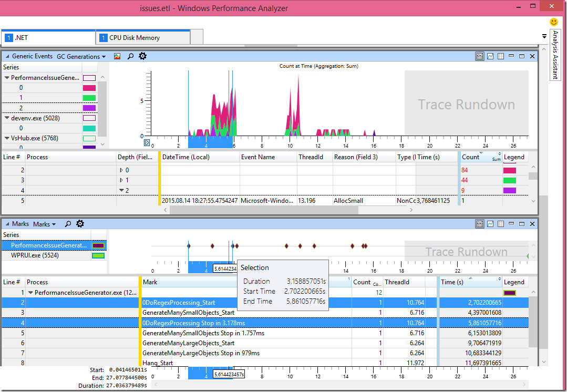This screenshot has height=392, width=567.
Task: Click the search icon in Marks panel
Action: [68, 224]
